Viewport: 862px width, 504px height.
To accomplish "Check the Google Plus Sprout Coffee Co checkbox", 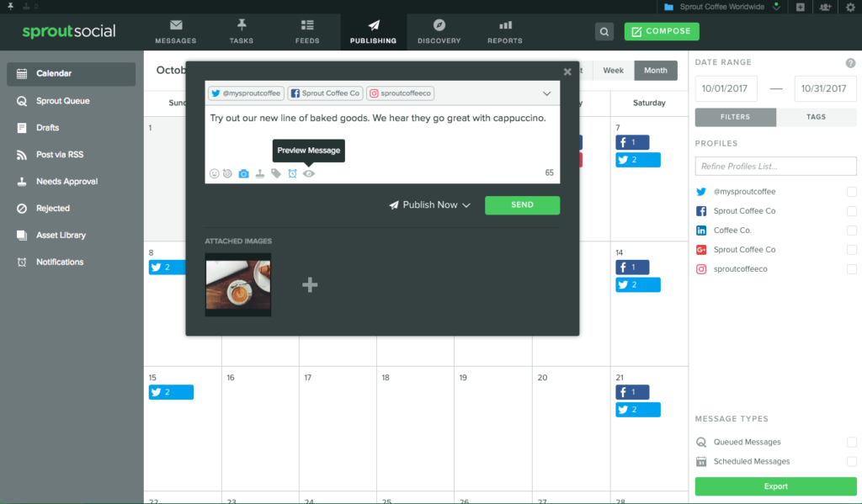I will coord(852,250).
